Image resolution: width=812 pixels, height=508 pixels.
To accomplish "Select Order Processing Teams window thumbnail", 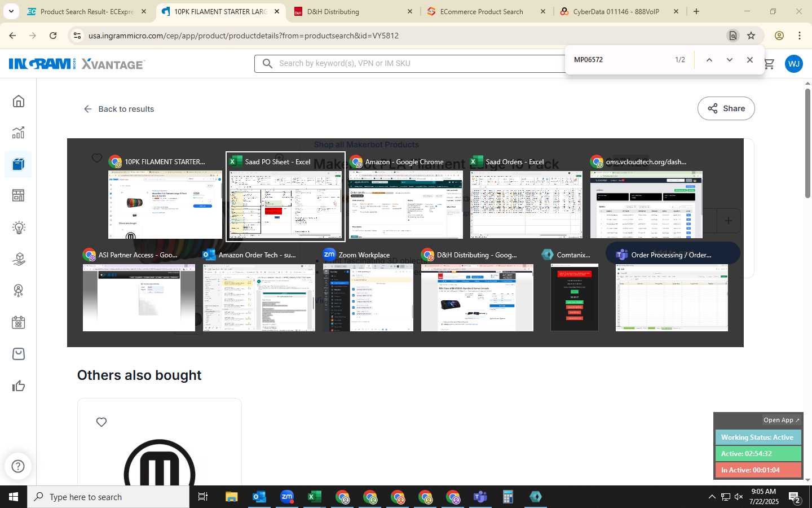I will [x=672, y=290].
